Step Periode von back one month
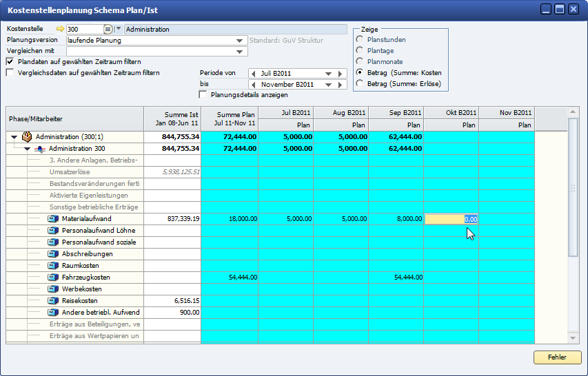 click(x=253, y=74)
